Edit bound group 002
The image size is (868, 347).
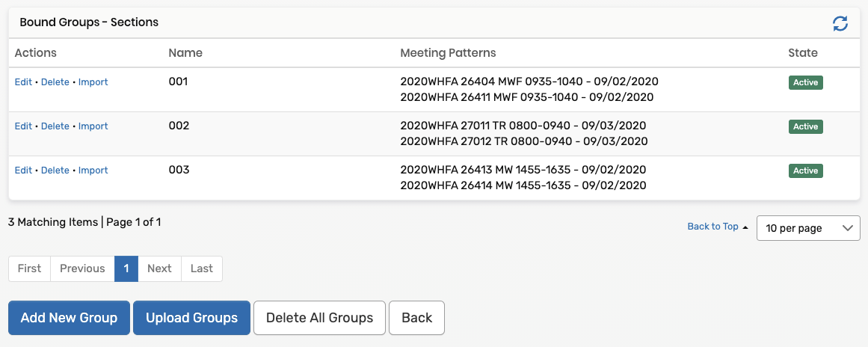point(23,126)
